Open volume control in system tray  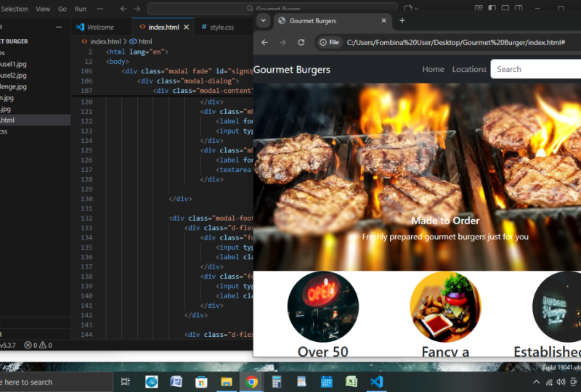[561, 382]
